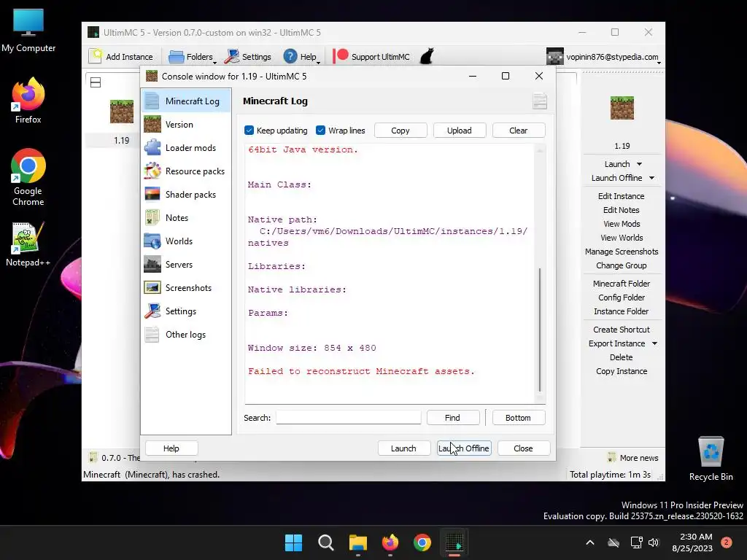Click the collapse group icon in instance view
The image size is (747, 560).
(x=96, y=82)
